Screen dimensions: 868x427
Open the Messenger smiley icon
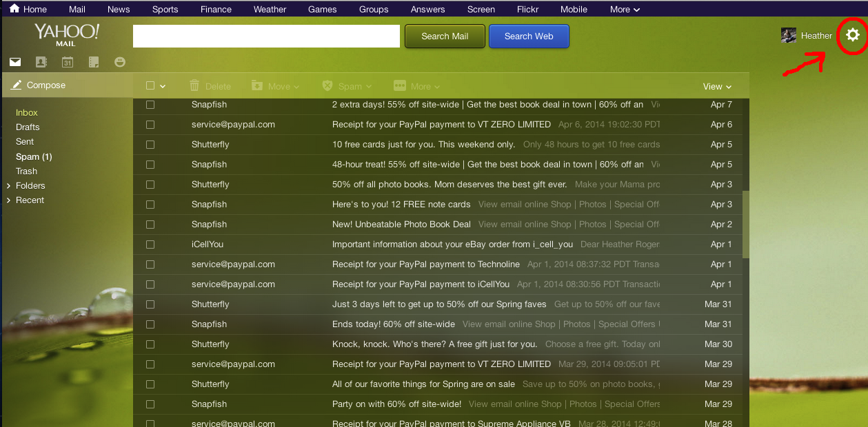pyautogui.click(x=120, y=62)
